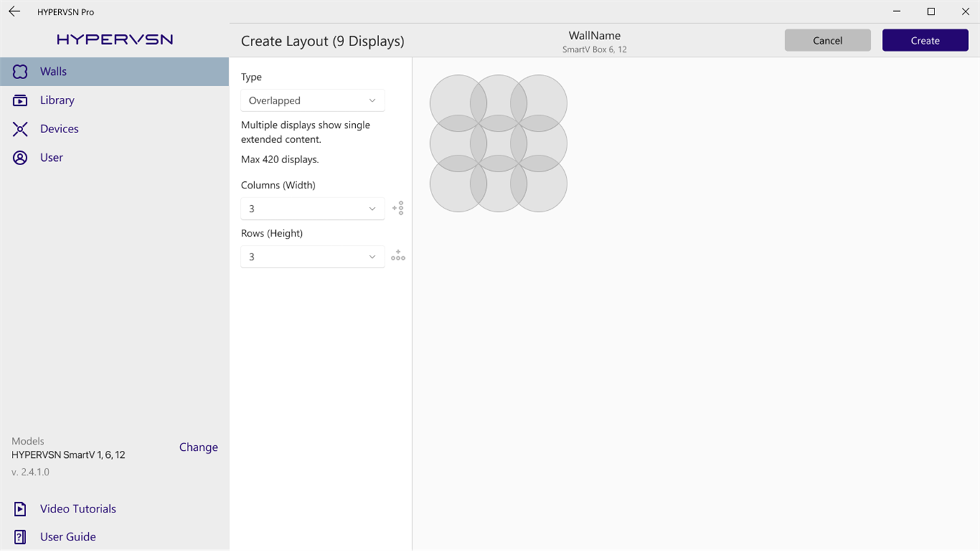Click the center display circle in the layout preview

click(x=498, y=142)
